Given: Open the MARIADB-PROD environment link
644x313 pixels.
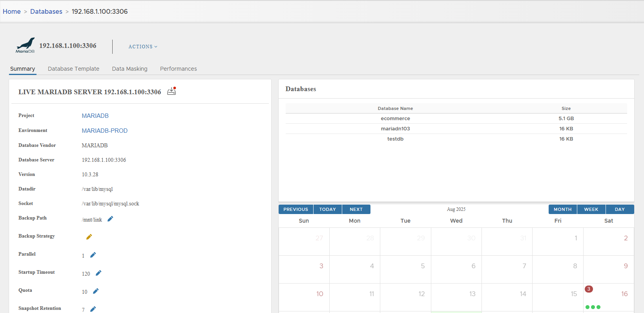Looking at the screenshot, I should (x=104, y=131).
